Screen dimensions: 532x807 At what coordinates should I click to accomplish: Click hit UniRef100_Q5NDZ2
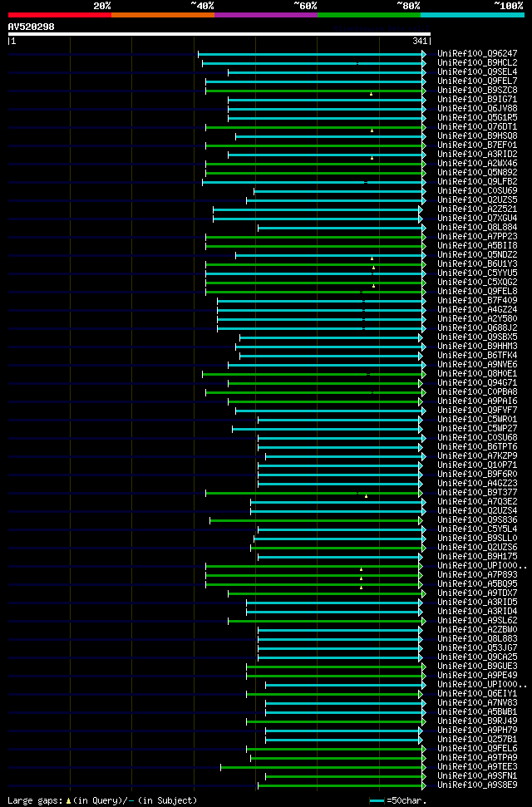[477, 255]
